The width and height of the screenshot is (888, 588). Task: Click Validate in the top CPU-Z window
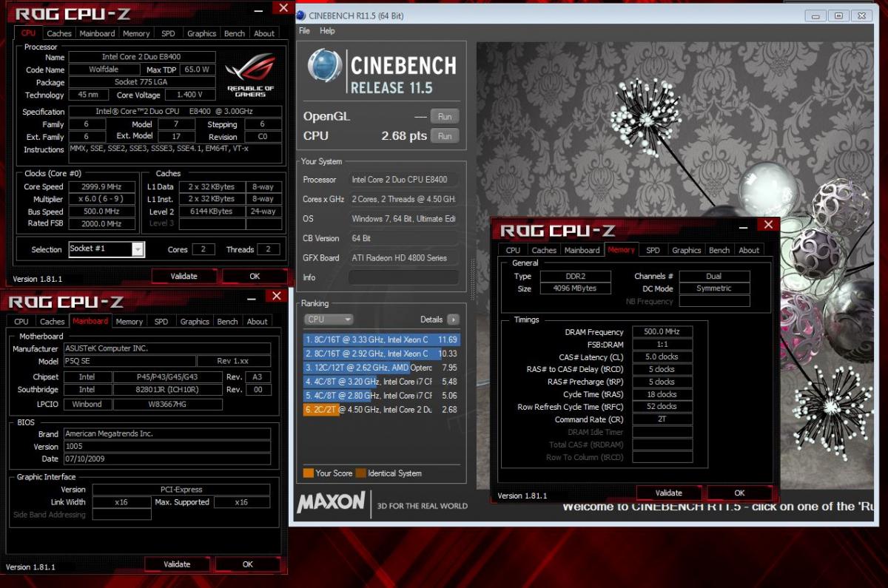184,276
